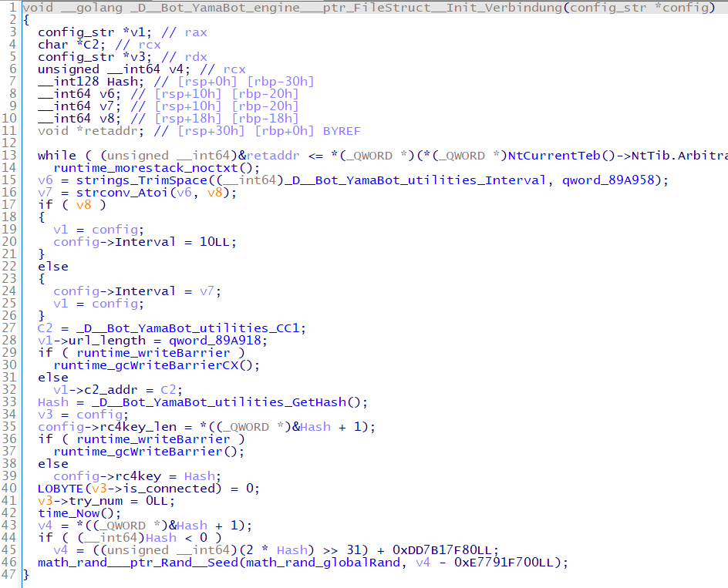728x588 pixels.
Task: Click the 'else' keyword on line 22
Action: tap(53, 267)
